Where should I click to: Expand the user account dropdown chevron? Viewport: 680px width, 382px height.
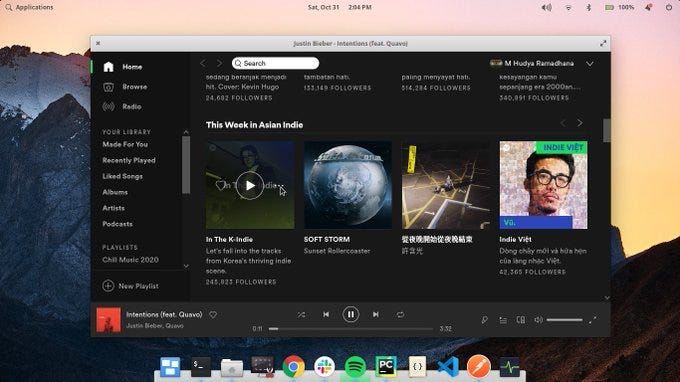[590, 64]
